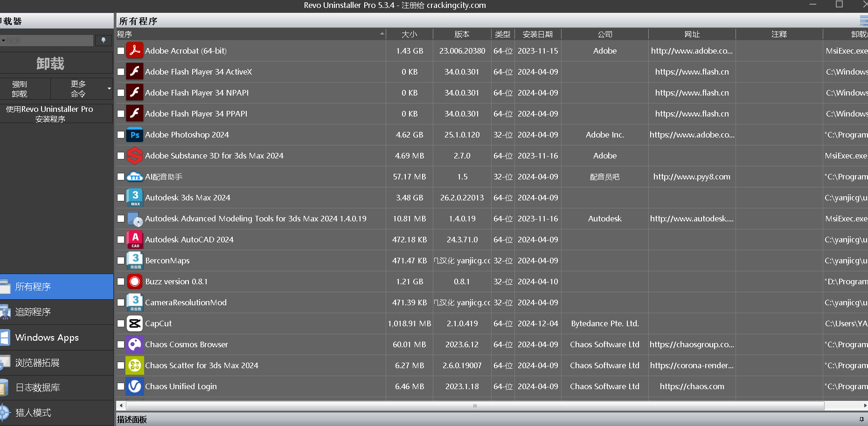Image resolution: width=868 pixels, height=426 pixels.
Task: Open the Adobe Acrobat adobe.co website link
Action: (692, 51)
